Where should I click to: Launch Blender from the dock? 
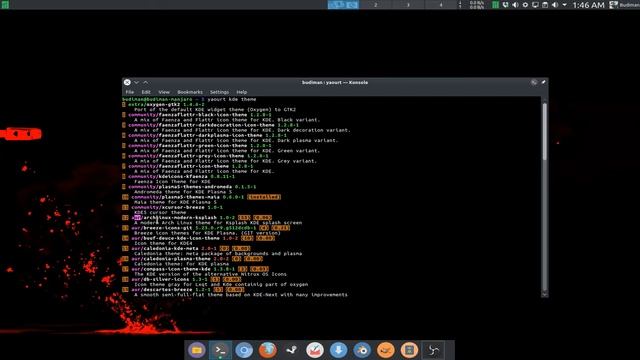[362, 350]
